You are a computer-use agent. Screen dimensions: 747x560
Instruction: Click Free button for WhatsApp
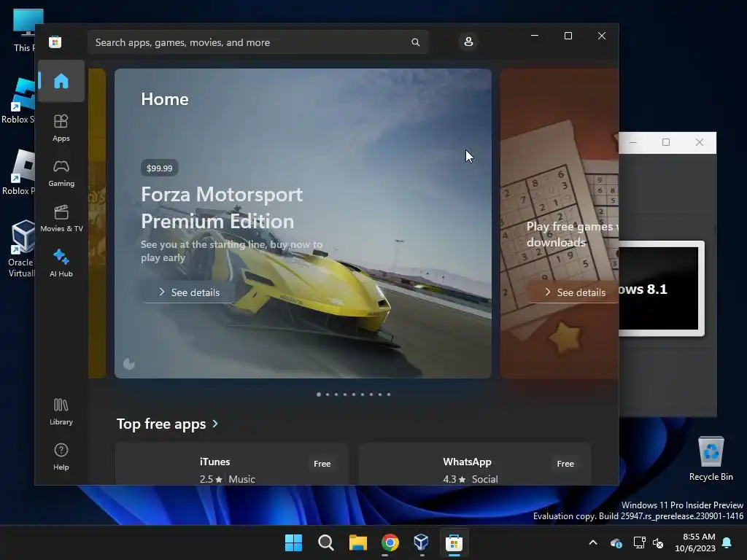coord(565,463)
